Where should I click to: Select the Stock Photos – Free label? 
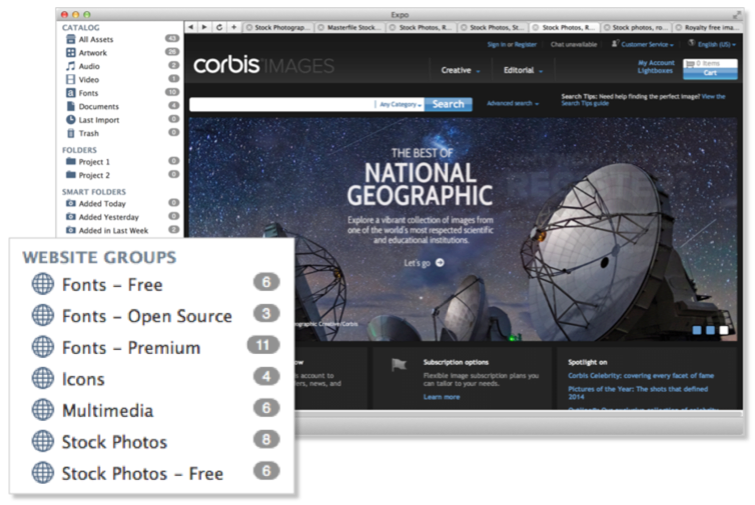[x=143, y=474]
